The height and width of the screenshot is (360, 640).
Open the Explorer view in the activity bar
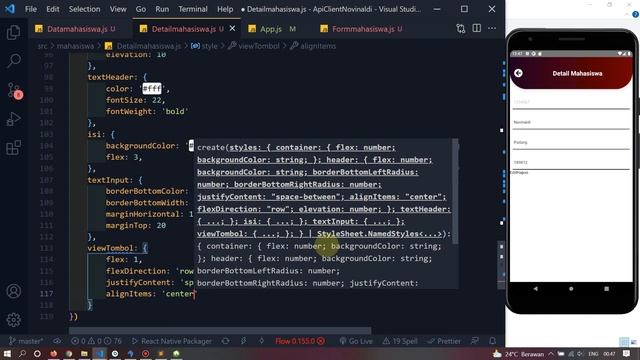point(13,32)
